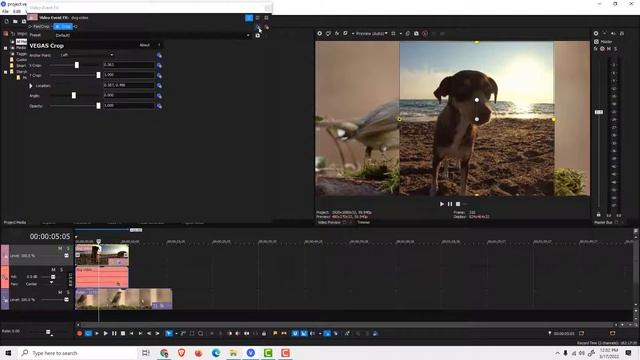Animate the Anchor Point parameter
Image resolution: width=640 pixels, height=360 pixels.
coord(159,55)
